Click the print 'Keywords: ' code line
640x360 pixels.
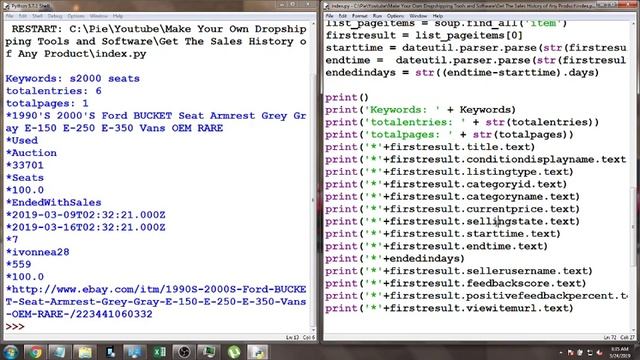[x=420, y=110]
